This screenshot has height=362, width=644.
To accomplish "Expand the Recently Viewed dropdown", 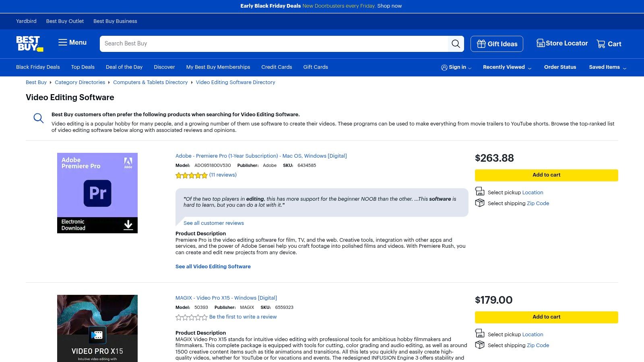I will pos(507,67).
